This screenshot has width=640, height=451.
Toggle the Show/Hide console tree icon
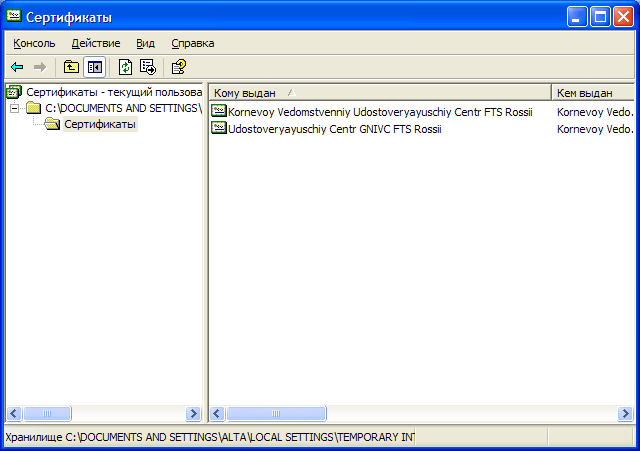(94, 67)
